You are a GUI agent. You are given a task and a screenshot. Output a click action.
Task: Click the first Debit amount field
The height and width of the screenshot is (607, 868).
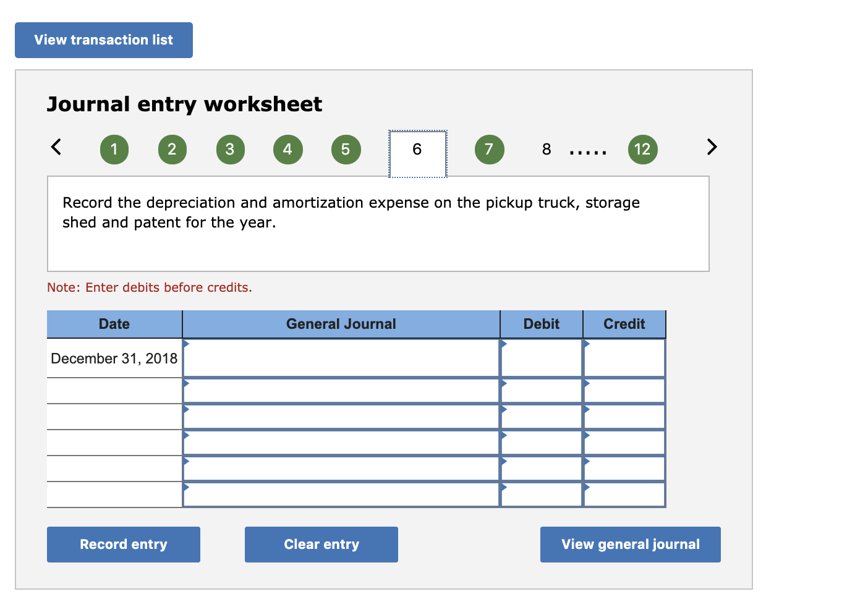[x=541, y=358]
